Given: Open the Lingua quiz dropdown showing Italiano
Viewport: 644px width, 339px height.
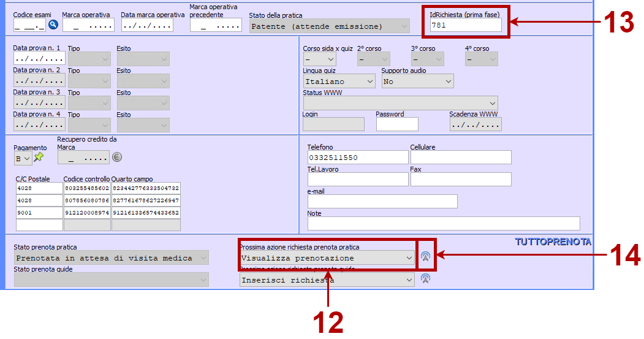Looking at the screenshot, I should [339, 81].
